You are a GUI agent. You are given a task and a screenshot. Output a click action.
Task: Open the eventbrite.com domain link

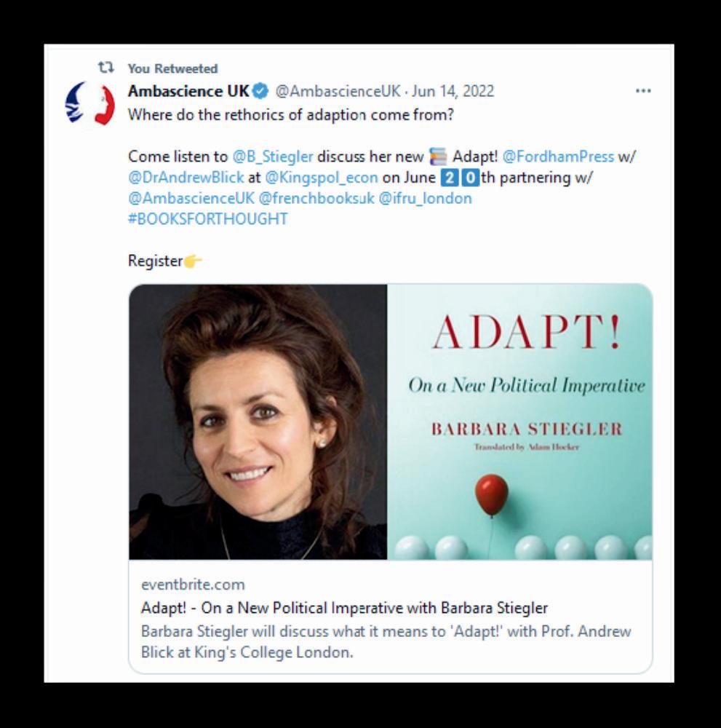[x=193, y=585]
